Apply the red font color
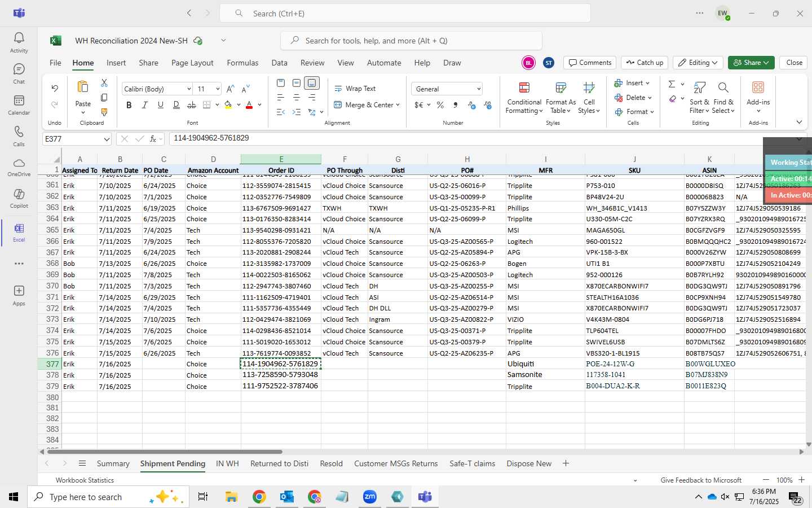812x508 pixels. (x=249, y=105)
